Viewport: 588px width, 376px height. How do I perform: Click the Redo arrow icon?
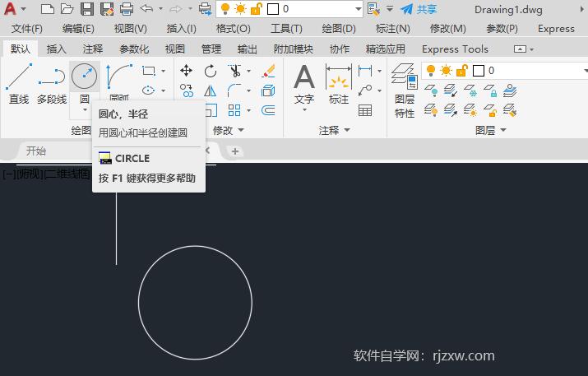[x=176, y=8]
